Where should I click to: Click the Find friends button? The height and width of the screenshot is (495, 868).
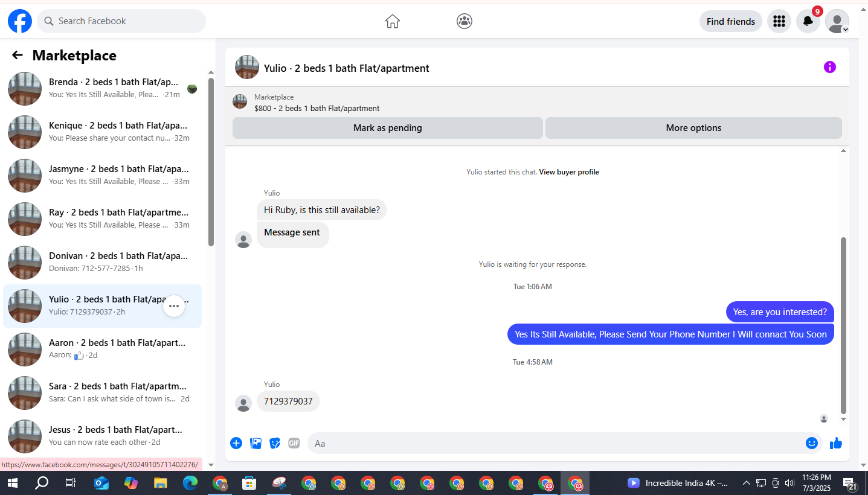coord(731,21)
